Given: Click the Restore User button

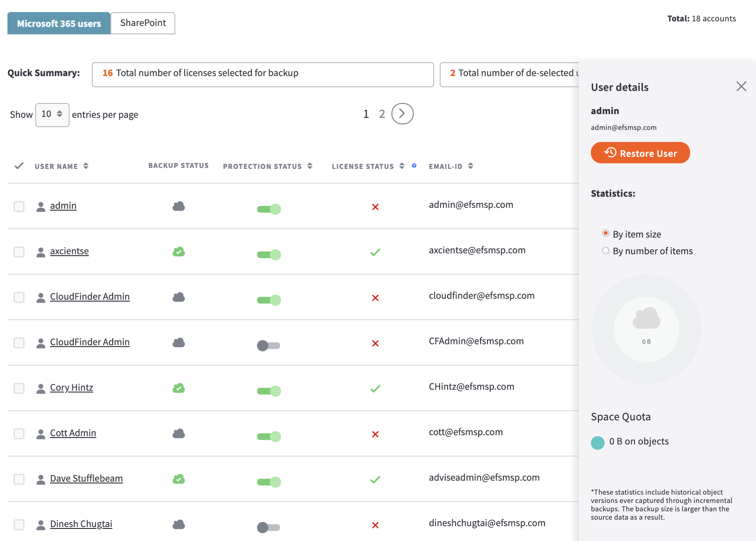Looking at the screenshot, I should [640, 153].
